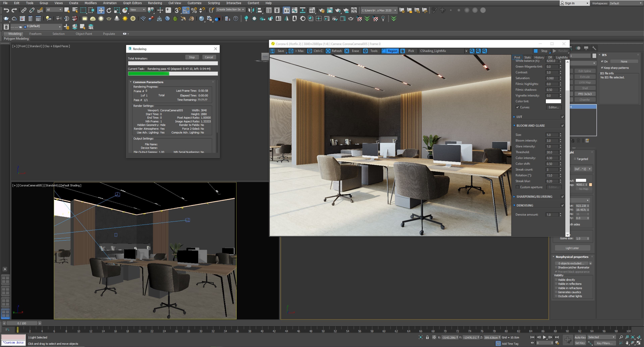Toggle the Percent Snap icon
Image resolution: width=644 pixels, height=347 pixels.
point(194,10)
